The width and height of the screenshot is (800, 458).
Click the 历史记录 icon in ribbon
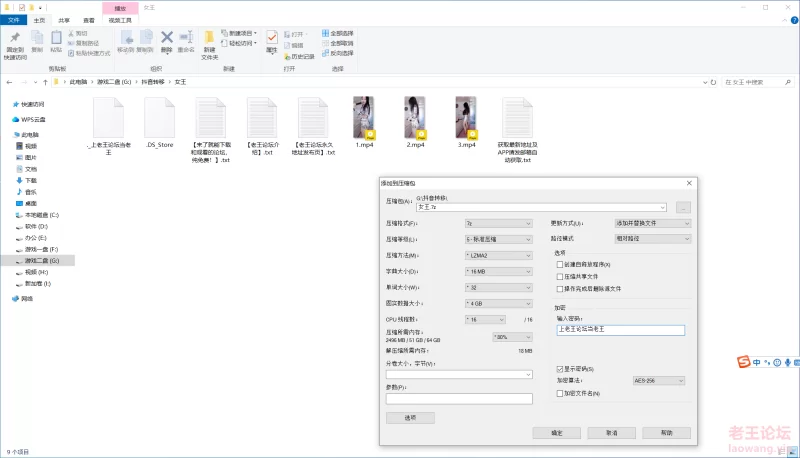coord(299,57)
